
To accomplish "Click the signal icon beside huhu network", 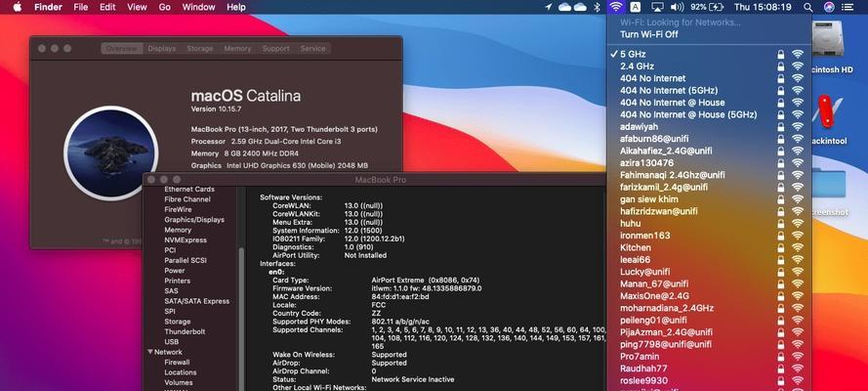I will point(797,223).
